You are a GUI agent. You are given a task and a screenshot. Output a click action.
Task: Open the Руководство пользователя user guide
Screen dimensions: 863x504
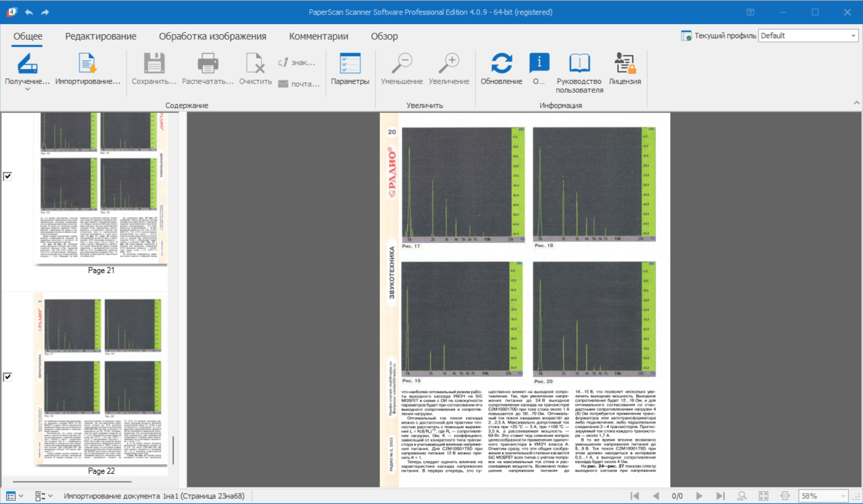coord(579,64)
